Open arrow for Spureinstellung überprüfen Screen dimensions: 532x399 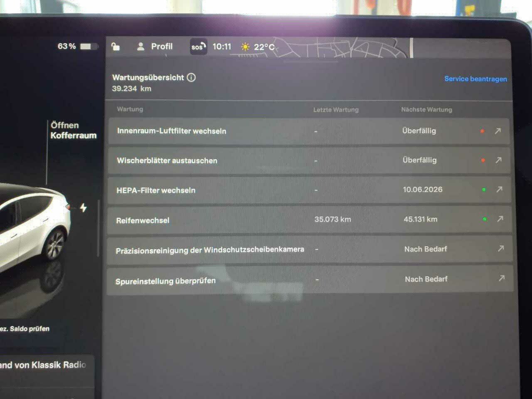point(502,278)
